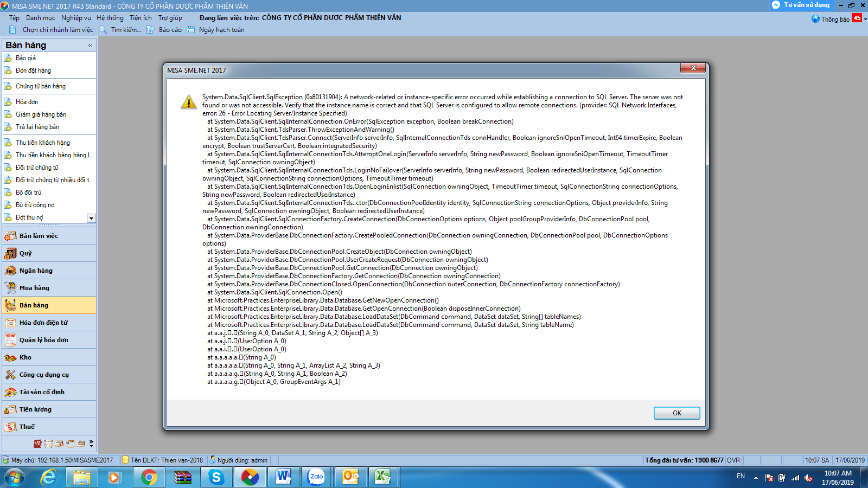Viewport: 868px width, 488px height.
Task: Open Đợt thu nợ
Action: coord(29,217)
